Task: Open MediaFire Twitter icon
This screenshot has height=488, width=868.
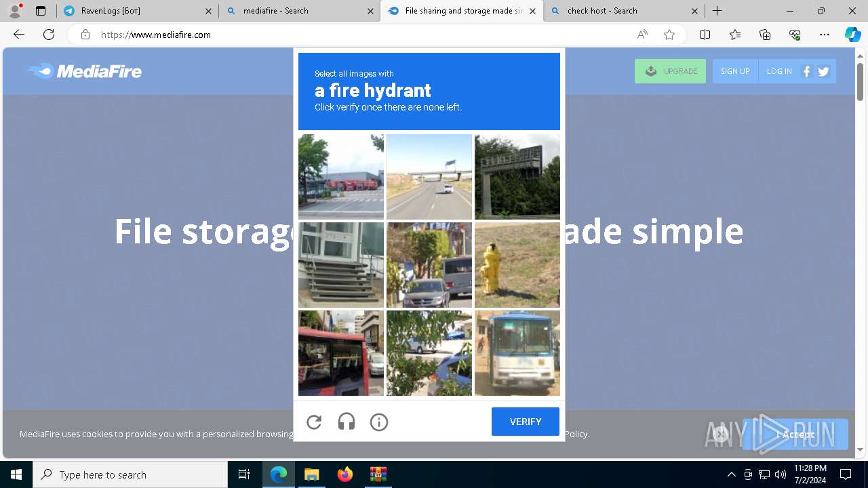Action: (x=823, y=71)
